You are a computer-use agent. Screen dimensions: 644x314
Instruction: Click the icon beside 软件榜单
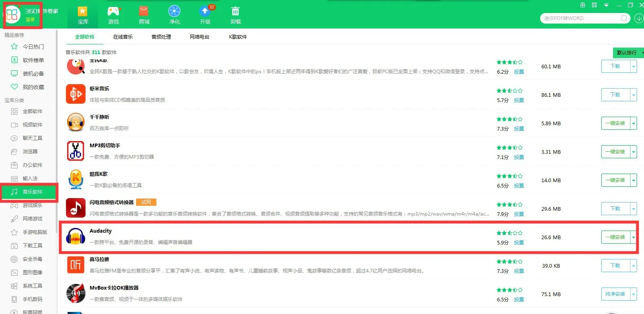point(14,60)
